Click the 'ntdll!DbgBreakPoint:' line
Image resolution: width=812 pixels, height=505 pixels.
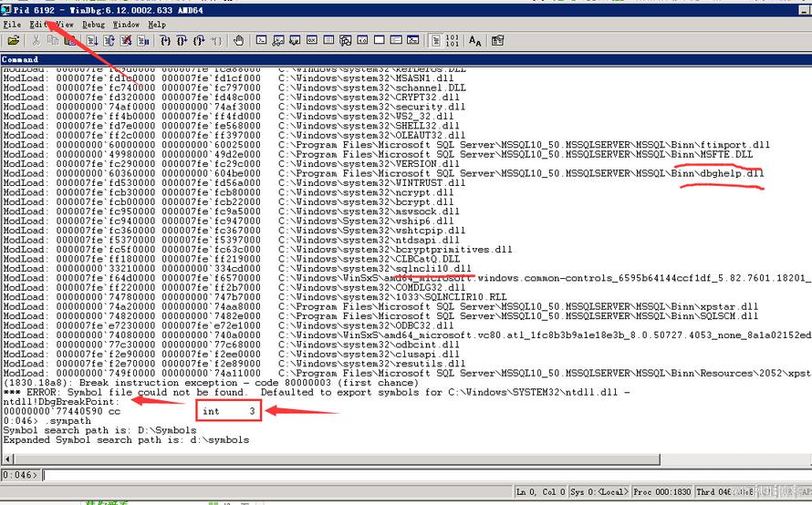[x=61, y=401]
